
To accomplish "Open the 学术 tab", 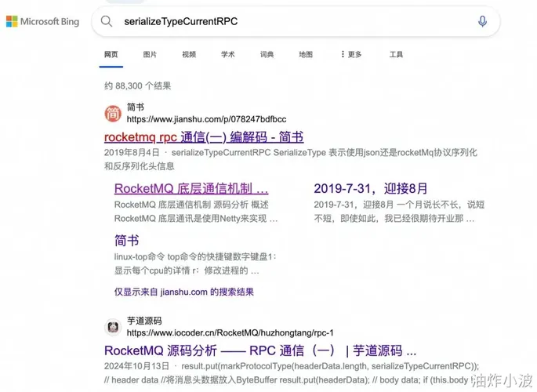I will coord(228,54).
